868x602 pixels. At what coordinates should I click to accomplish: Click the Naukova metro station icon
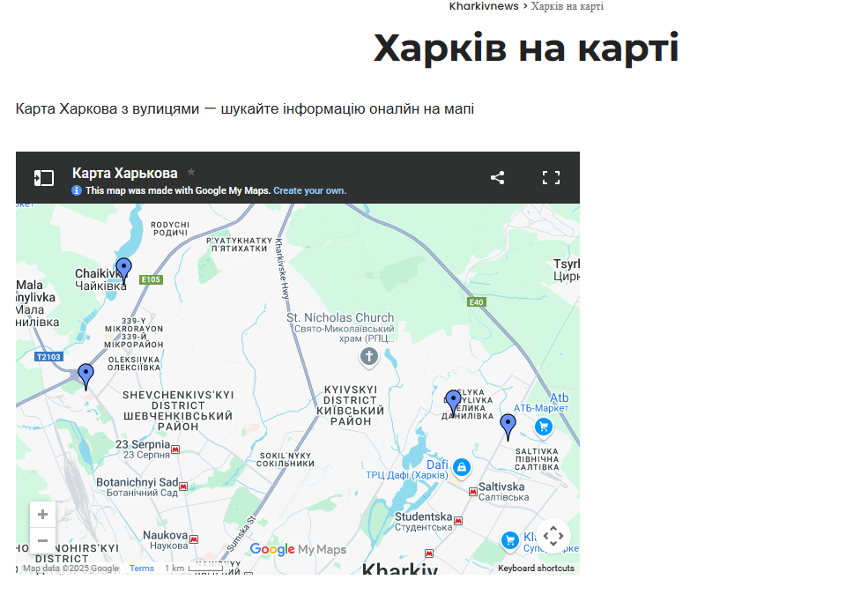click(x=194, y=539)
